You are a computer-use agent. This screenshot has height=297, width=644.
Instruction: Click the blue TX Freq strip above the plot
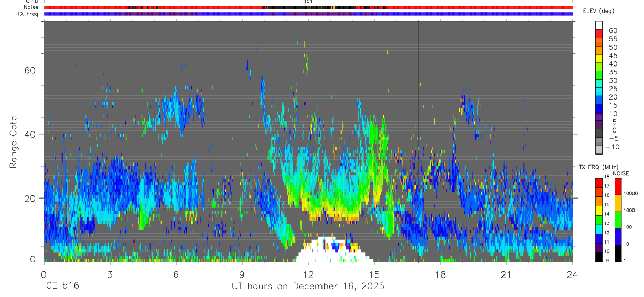pyautogui.click(x=308, y=14)
